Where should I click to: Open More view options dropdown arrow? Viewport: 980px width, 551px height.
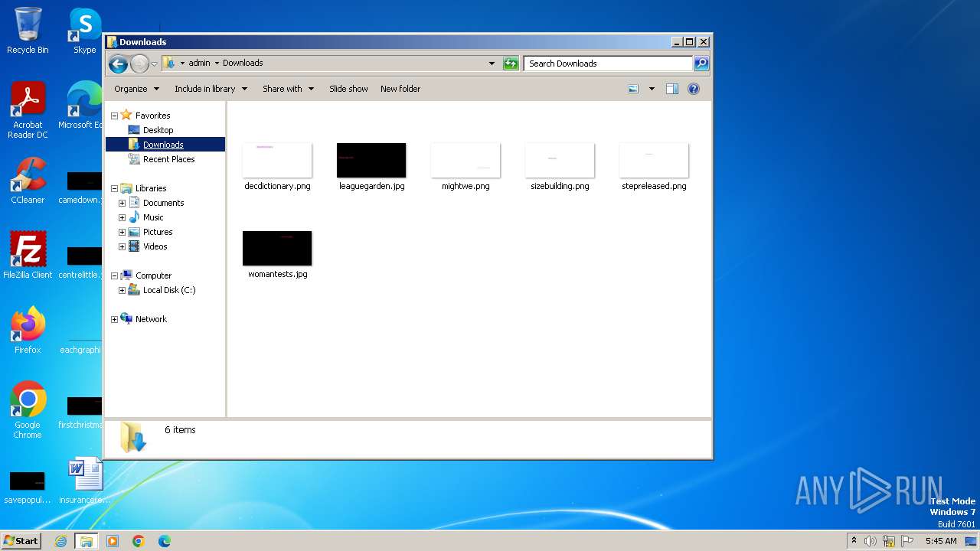(x=652, y=89)
